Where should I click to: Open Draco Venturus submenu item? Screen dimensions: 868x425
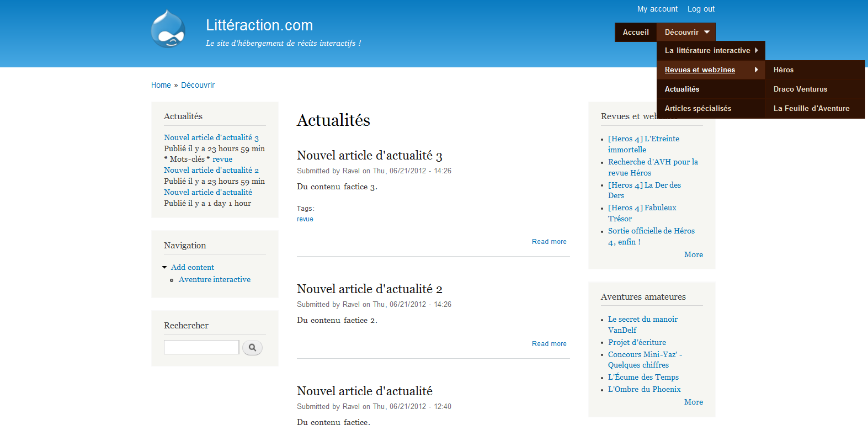(800, 89)
